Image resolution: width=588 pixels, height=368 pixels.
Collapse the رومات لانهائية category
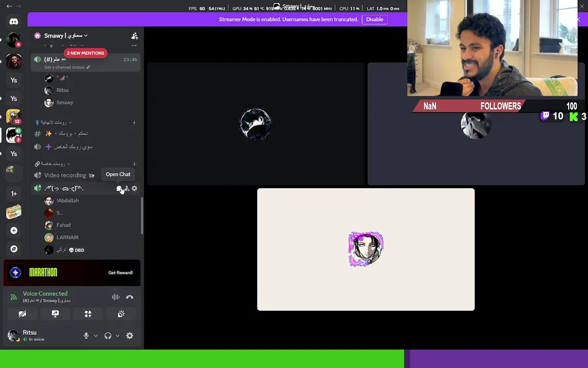(x=53, y=123)
